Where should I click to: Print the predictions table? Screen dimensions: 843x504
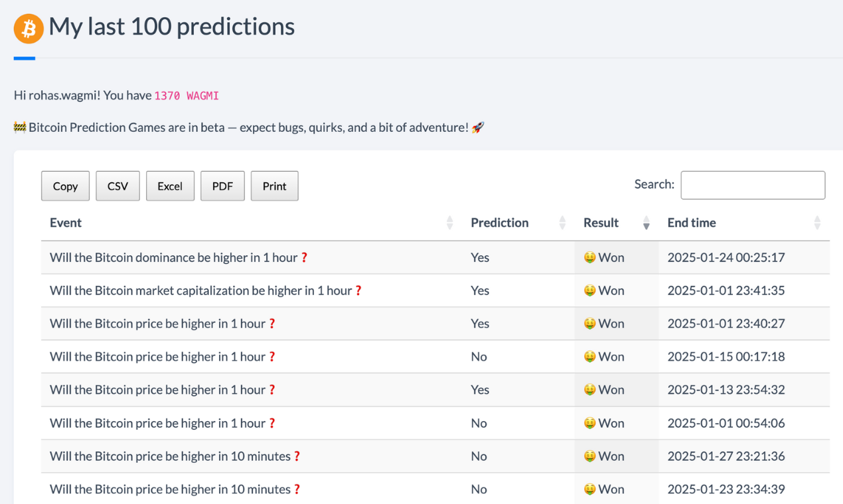(274, 186)
